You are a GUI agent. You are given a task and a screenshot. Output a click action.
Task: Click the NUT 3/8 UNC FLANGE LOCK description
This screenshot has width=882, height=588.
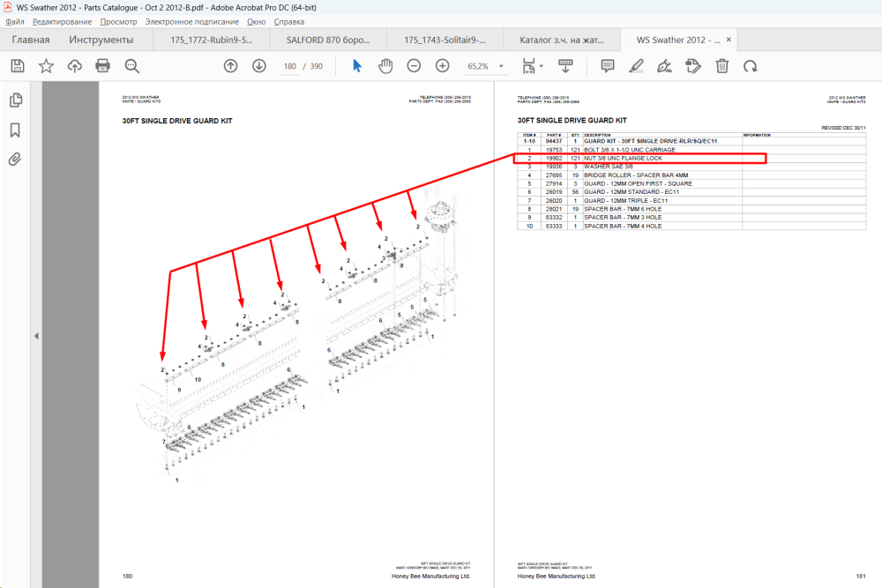(x=623, y=159)
